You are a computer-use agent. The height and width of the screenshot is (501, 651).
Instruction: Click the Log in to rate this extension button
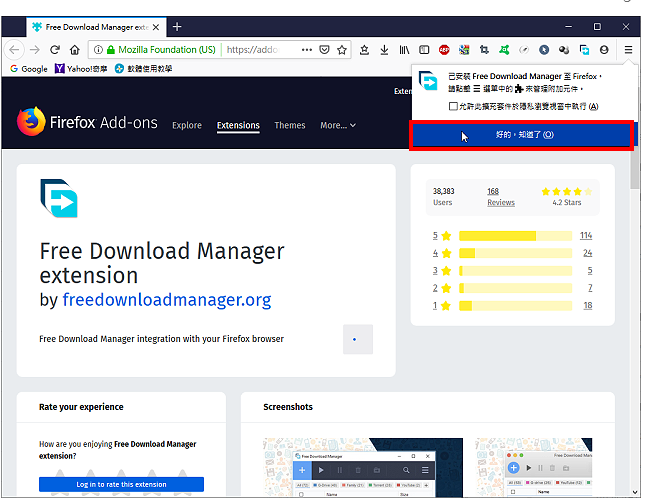point(121,484)
